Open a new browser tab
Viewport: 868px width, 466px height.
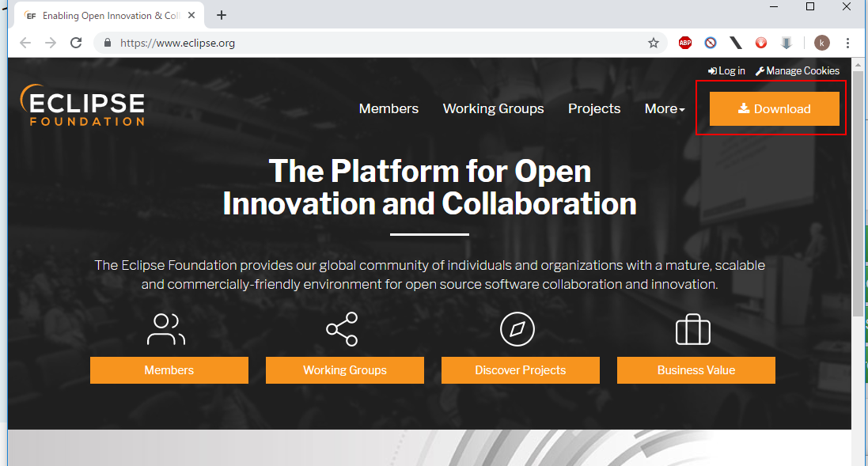222,15
